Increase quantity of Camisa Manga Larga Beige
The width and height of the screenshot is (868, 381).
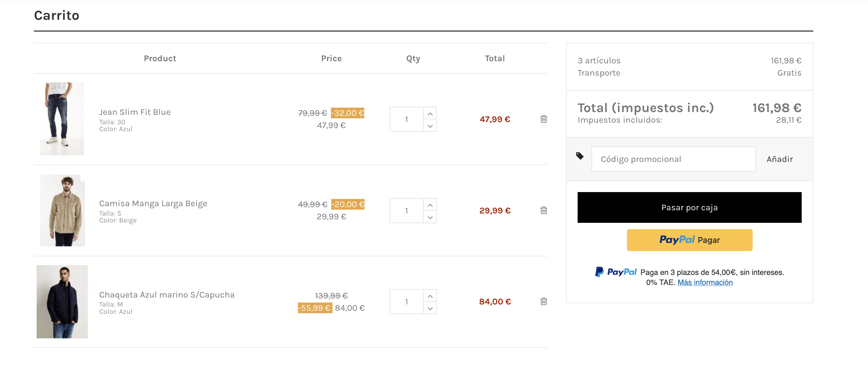coord(430,205)
